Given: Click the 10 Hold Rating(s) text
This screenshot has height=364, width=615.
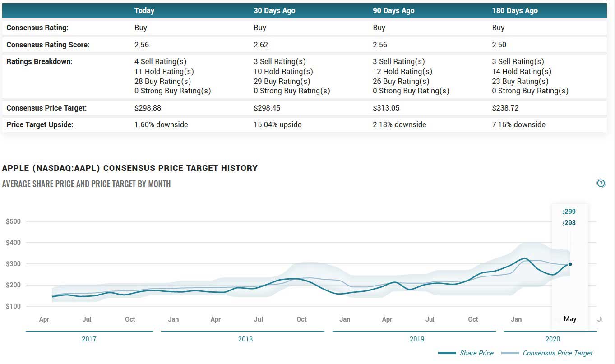Looking at the screenshot, I should (x=283, y=71).
